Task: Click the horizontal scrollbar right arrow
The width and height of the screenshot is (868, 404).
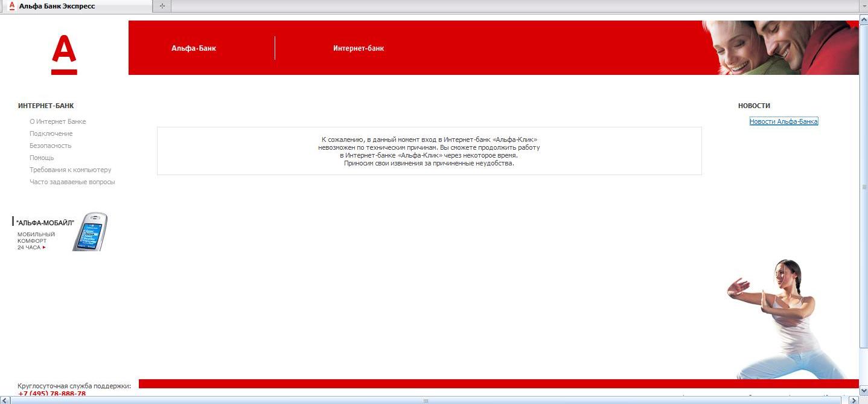Action: (853, 400)
